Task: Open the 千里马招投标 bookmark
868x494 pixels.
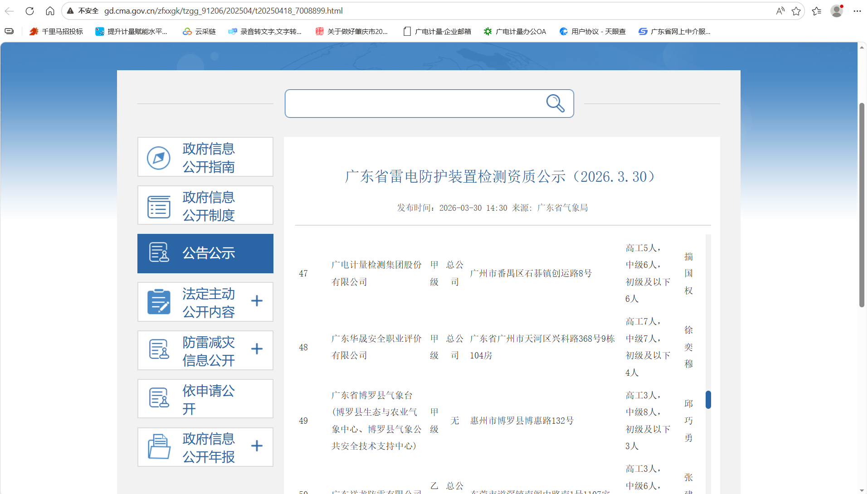Action: click(x=56, y=31)
